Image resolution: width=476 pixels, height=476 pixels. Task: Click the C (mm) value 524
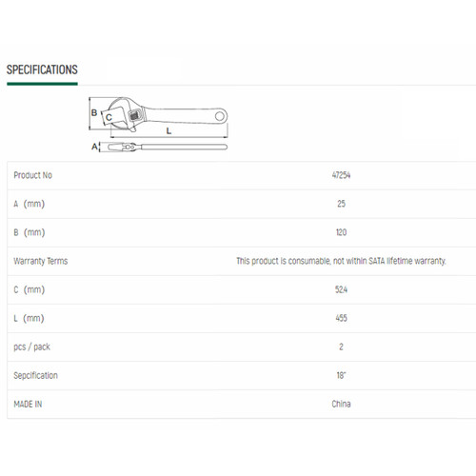[x=341, y=289]
